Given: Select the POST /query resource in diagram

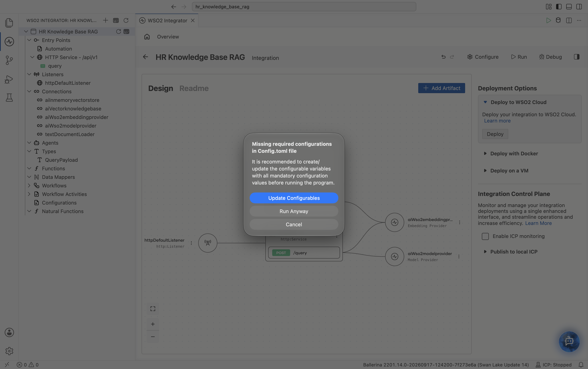Looking at the screenshot, I should (304, 253).
